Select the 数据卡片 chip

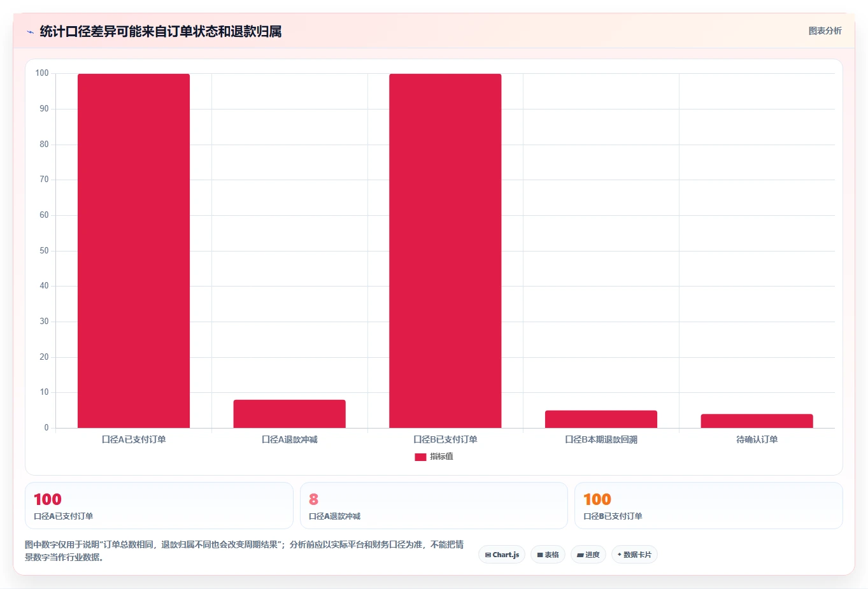[634, 555]
